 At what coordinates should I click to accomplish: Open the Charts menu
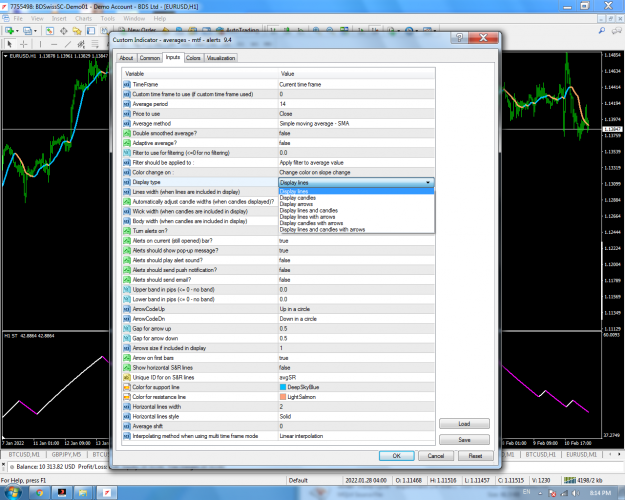(x=83, y=18)
